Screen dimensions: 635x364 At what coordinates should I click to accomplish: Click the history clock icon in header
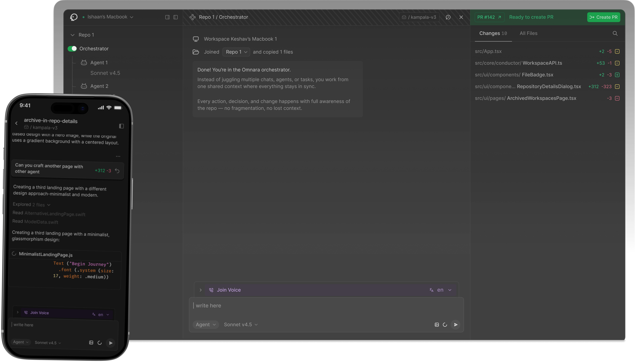[448, 17]
